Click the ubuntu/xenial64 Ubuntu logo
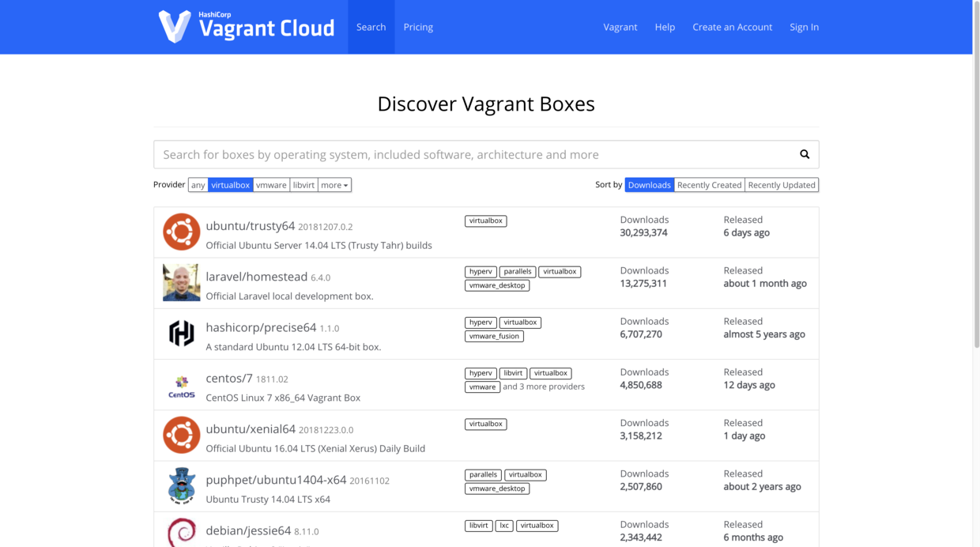This screenshot has width=980, height=547. point(182,435)
